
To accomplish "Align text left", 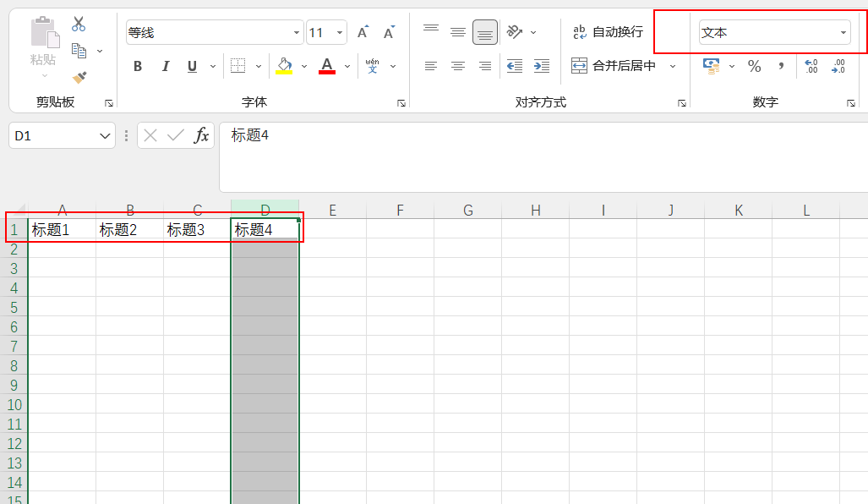I will click(x=431, y=67).
